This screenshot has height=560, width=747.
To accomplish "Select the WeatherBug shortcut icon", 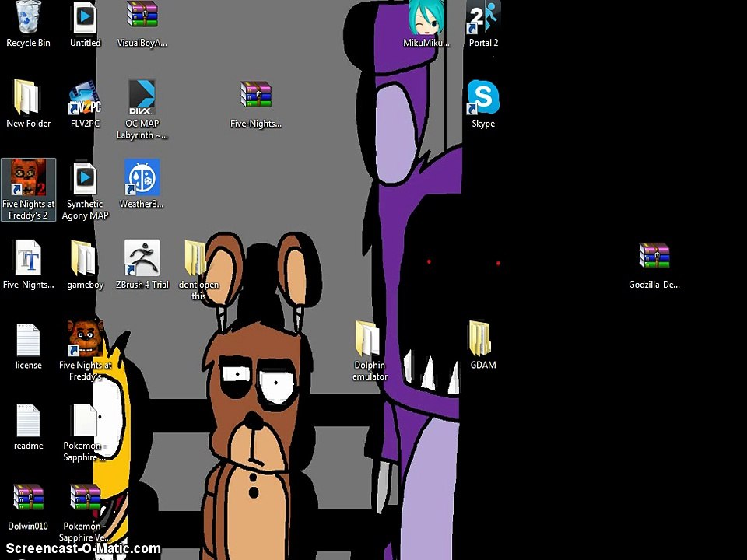I will tap(142, 185).
